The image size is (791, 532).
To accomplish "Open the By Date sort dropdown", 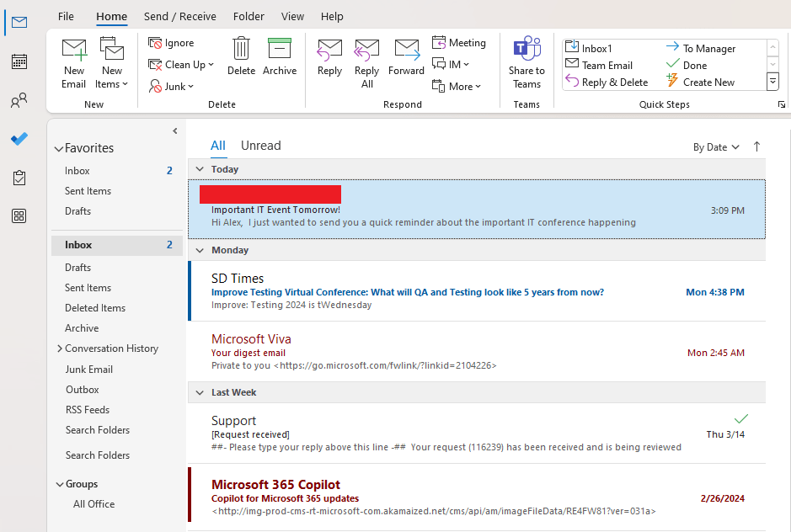I will [716, 147].
